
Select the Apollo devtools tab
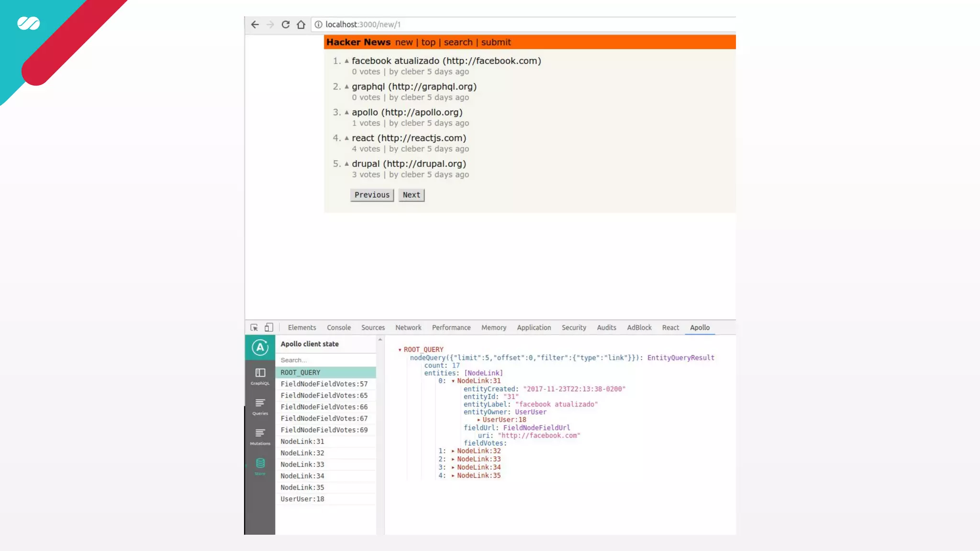tap(700, 328)
